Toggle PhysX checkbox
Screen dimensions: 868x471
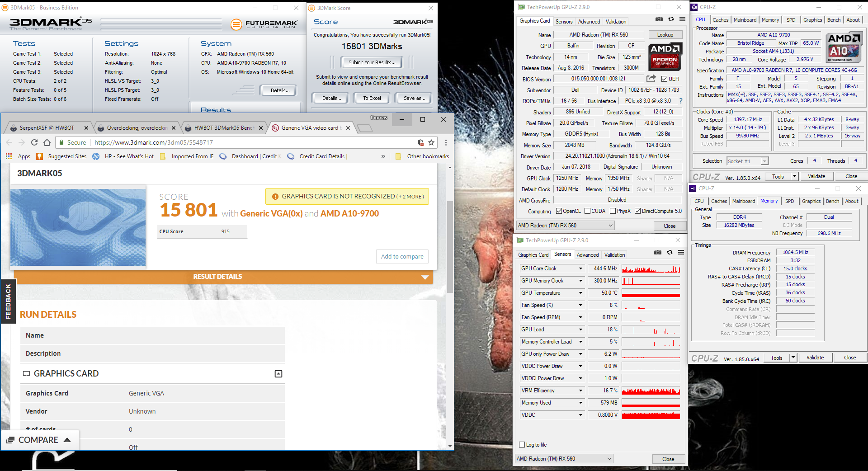click(613, 211)
